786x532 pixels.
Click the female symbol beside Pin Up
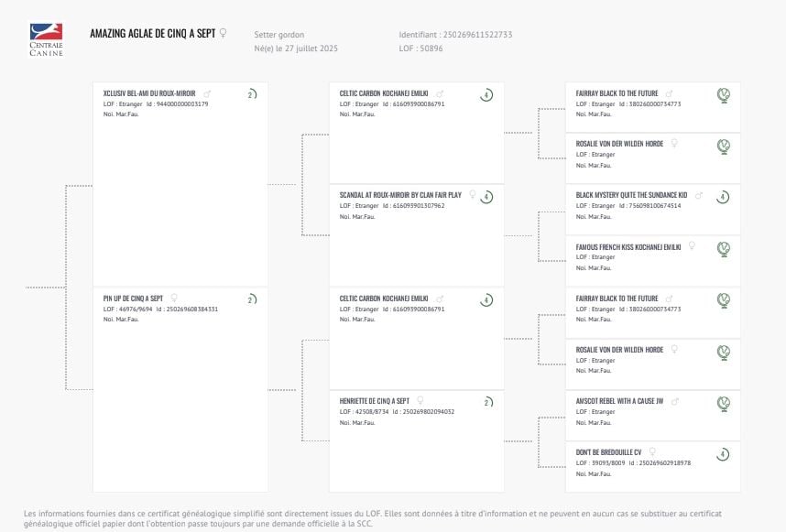click(174, 299)
